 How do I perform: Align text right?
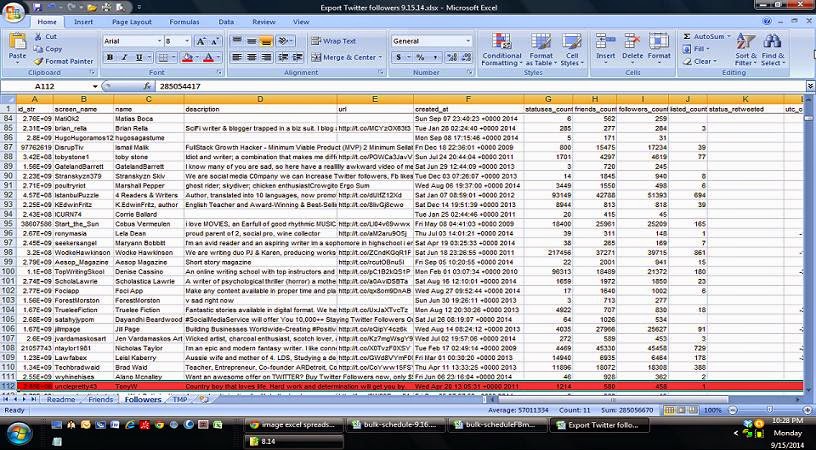(266, 57)
